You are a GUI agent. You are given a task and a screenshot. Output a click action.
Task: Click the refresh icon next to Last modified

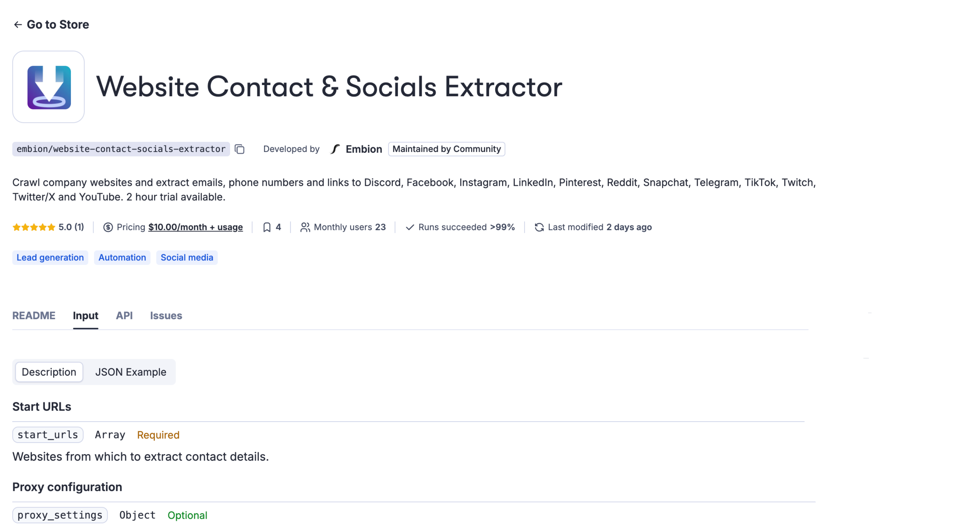(539, 227)
